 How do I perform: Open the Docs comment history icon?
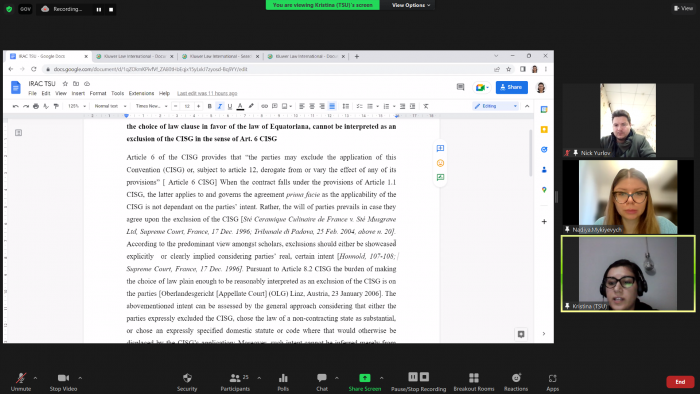click(x=460, y=87)
